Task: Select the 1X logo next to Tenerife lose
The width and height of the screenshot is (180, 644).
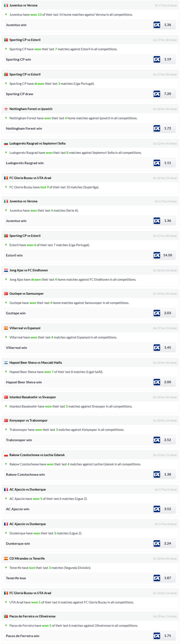Action: pyautogui.click(x=157, y=578)
